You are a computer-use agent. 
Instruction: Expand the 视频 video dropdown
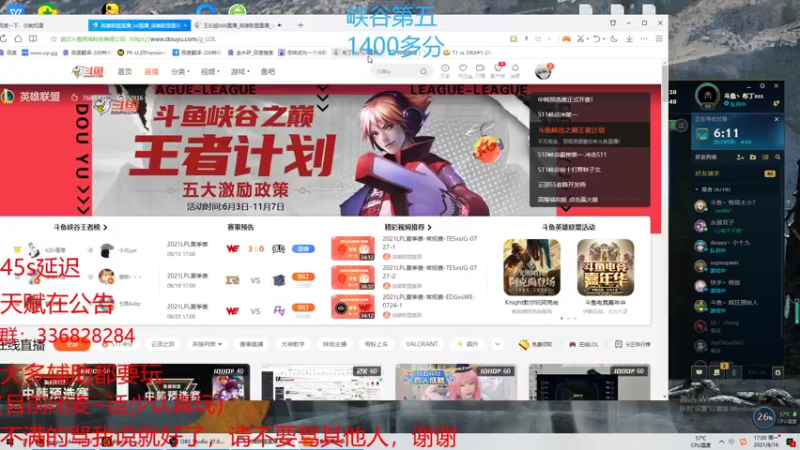coord(210,72)
